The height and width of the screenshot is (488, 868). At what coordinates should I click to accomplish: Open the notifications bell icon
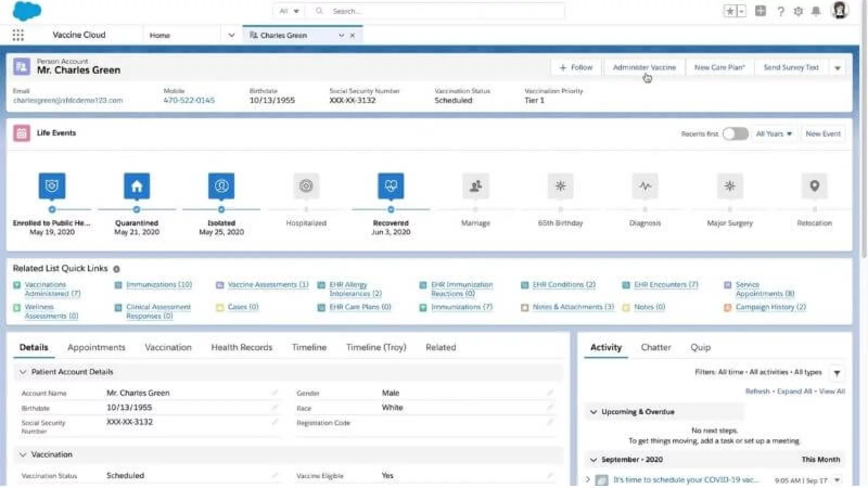click(x=816, y=11)
